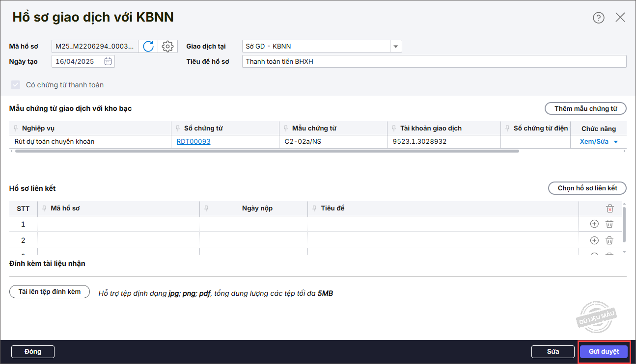Expand the Giao dịch tại dropdown
Image resolution: width=636 pixels, height=364 pixels.
pyautogui.click(x=395, y=47)
